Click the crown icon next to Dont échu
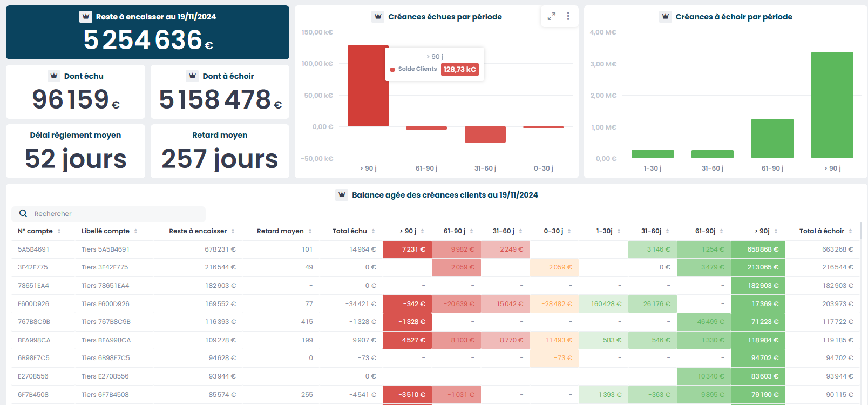The width and height of the screenshot is (868, 405). coord(54,76)
